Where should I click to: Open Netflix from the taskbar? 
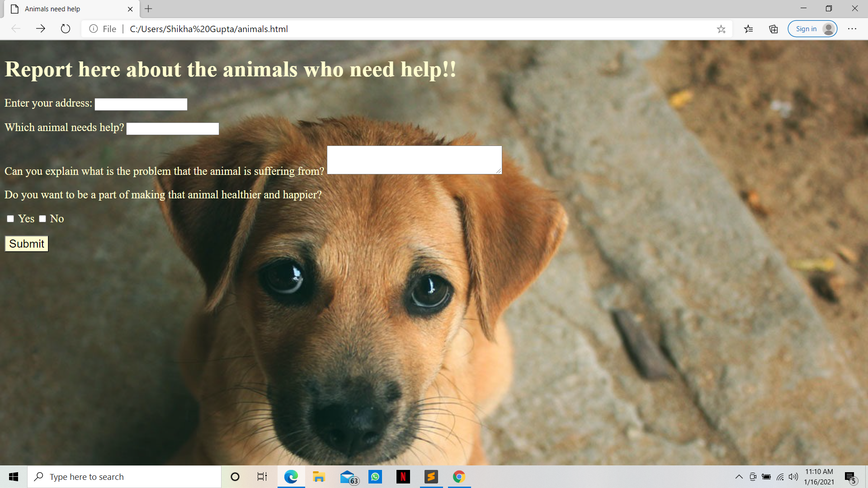(403, 477)
